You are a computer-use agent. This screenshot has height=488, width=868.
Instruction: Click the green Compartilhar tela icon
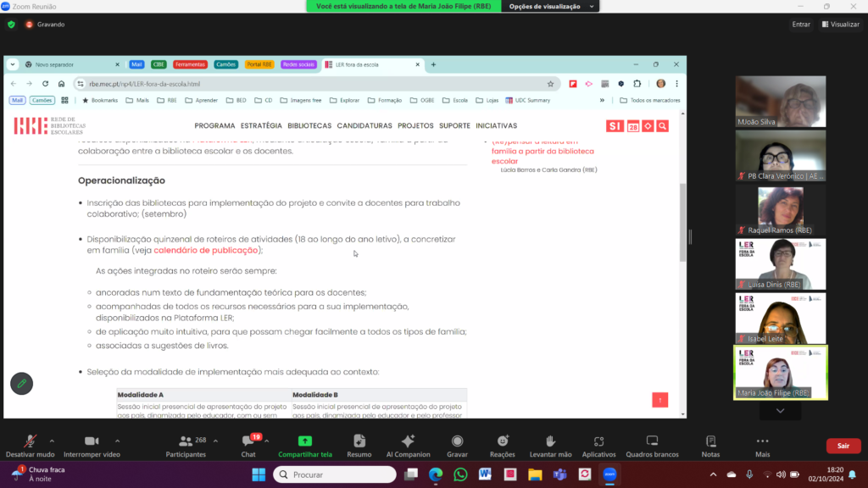pos(305,441)
